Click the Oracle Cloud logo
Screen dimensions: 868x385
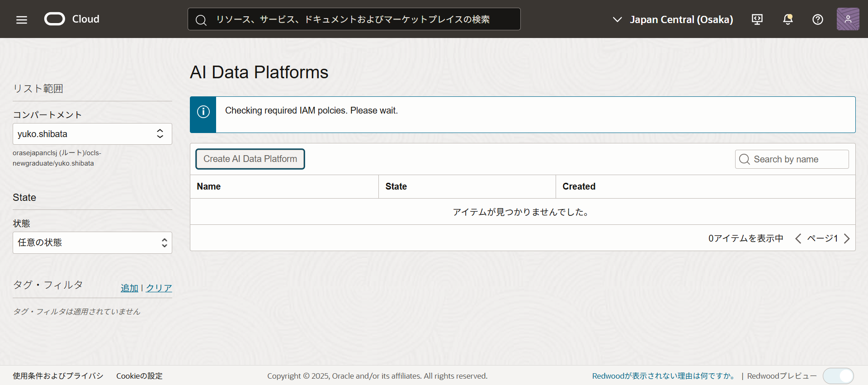[x=55, y=19]
